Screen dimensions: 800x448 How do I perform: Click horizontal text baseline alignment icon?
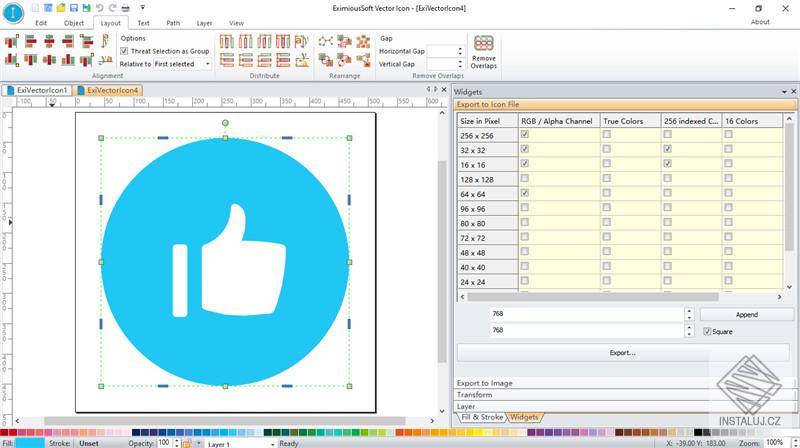click(x=105, y=60)
